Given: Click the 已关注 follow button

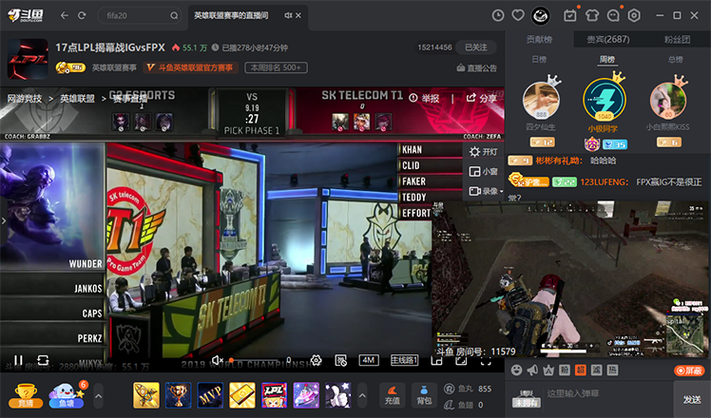Looking at the screenshot, I should tap(476, 47).
